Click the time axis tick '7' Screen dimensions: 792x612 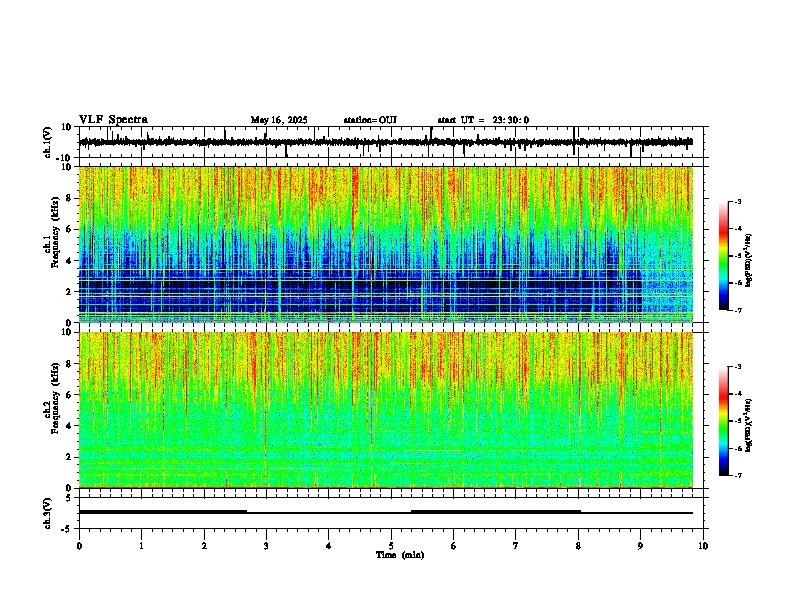tap(516, 546)
